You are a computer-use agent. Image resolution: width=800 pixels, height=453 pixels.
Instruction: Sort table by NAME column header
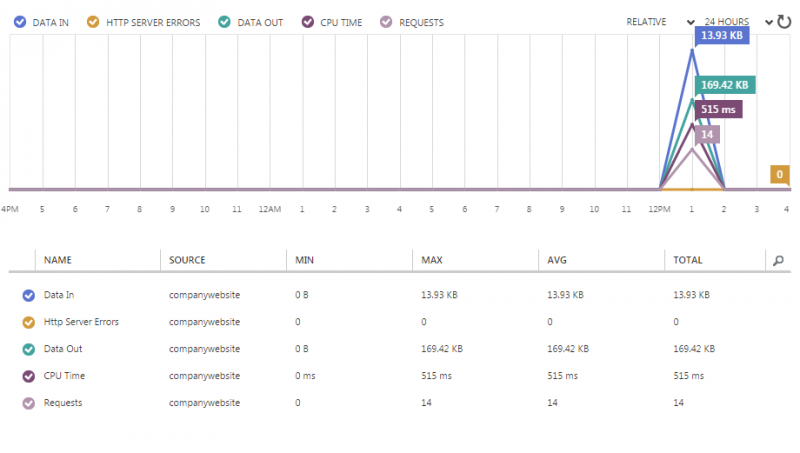(x=58, y=260)
